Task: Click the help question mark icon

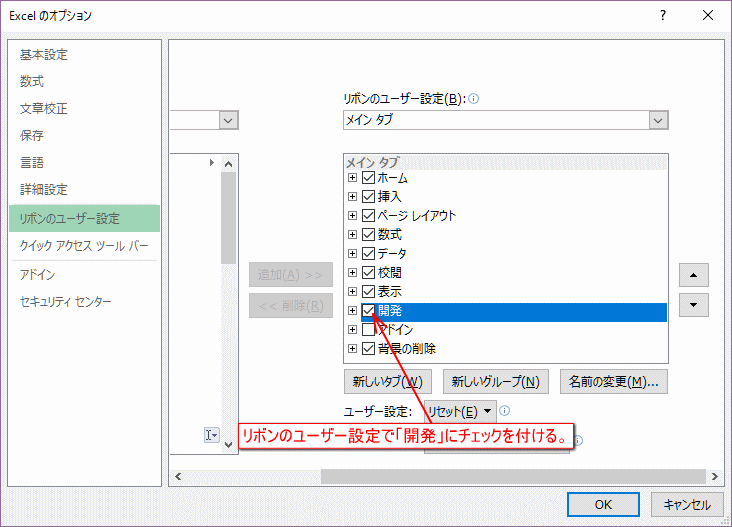Action: (x=662, y=15)
